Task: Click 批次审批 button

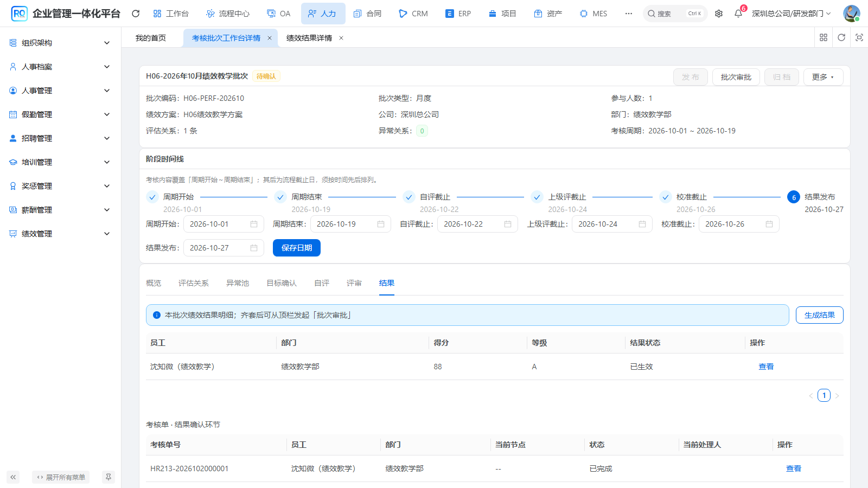Action: click(736, 77)
